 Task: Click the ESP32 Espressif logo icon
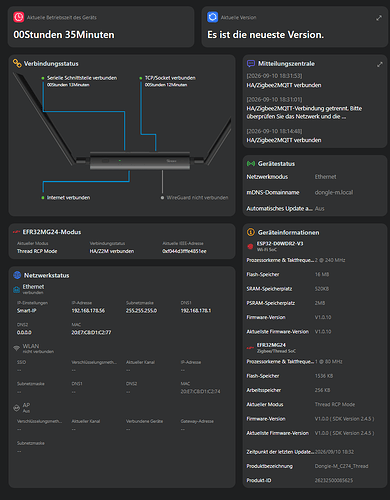(x=250, y=246)
